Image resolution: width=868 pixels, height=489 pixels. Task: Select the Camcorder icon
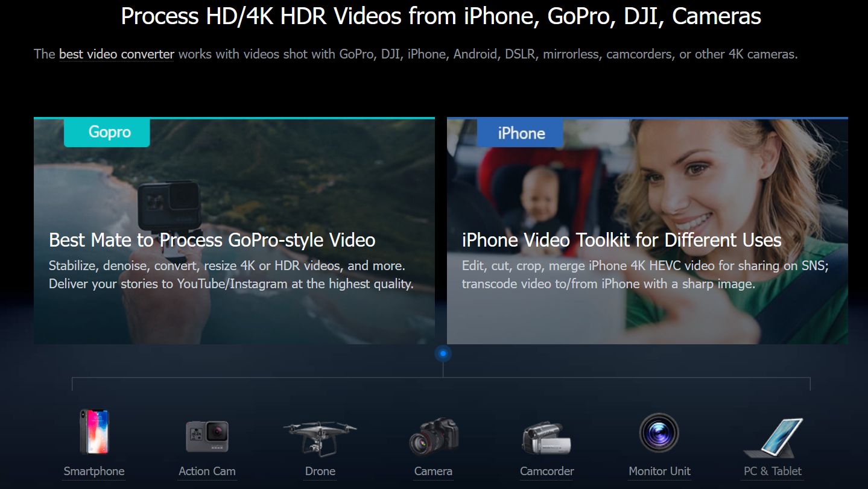(x=546, y=438)
